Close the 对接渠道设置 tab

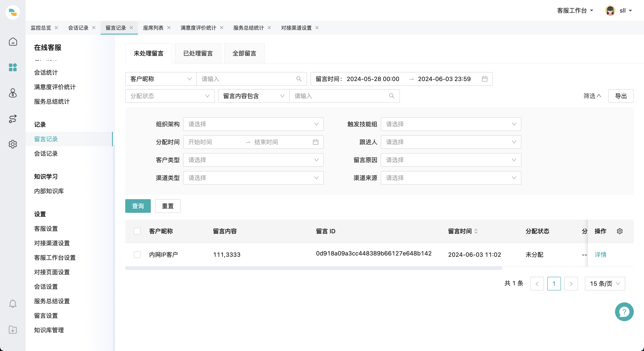click(317, 28)
